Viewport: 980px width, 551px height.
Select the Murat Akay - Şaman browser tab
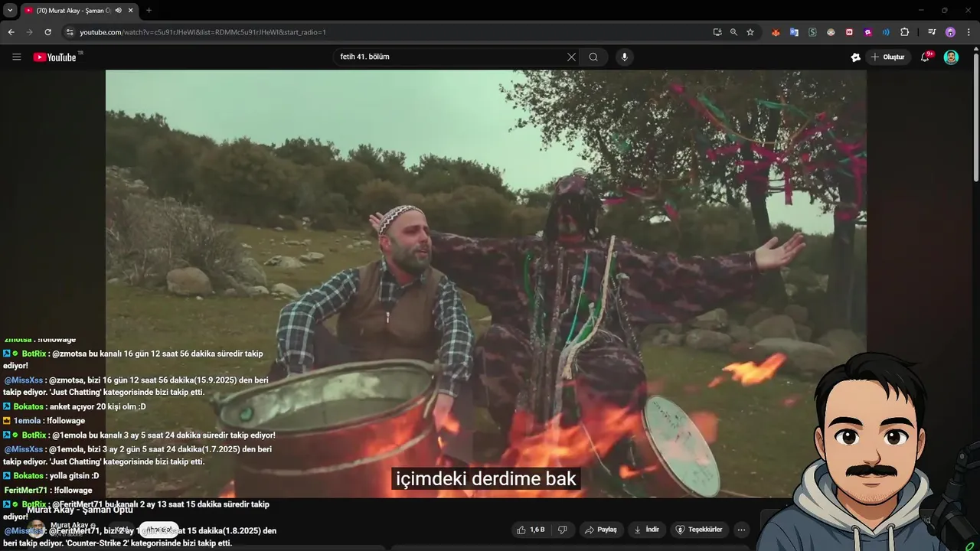[x=73, y=11]
